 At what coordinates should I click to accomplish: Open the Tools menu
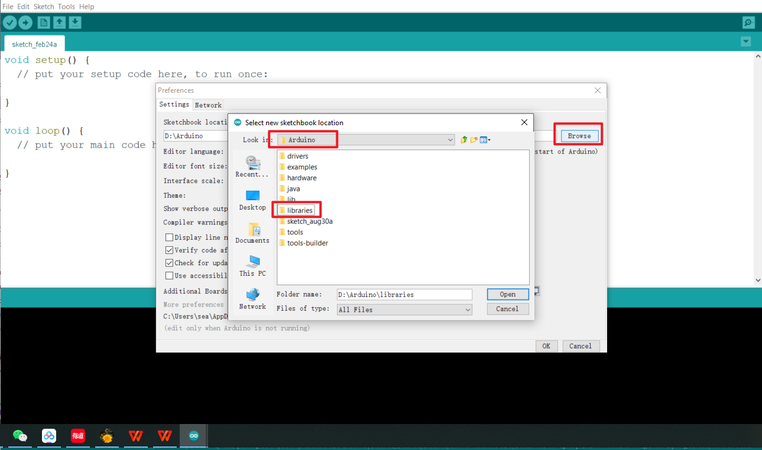pyautogui.click(x=66, y=6)
